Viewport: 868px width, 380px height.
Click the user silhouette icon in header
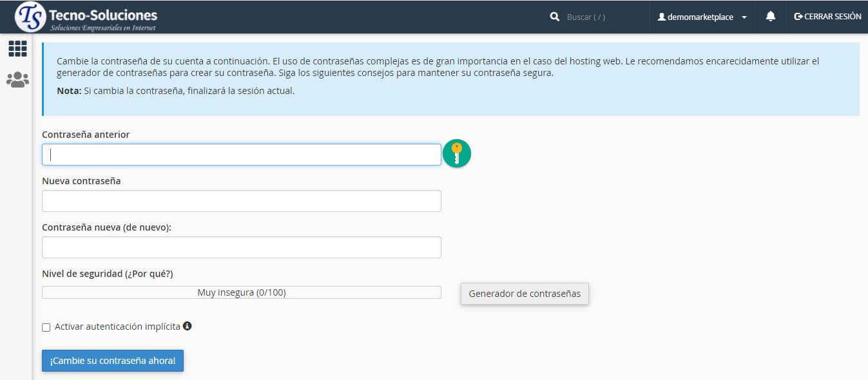661,17
